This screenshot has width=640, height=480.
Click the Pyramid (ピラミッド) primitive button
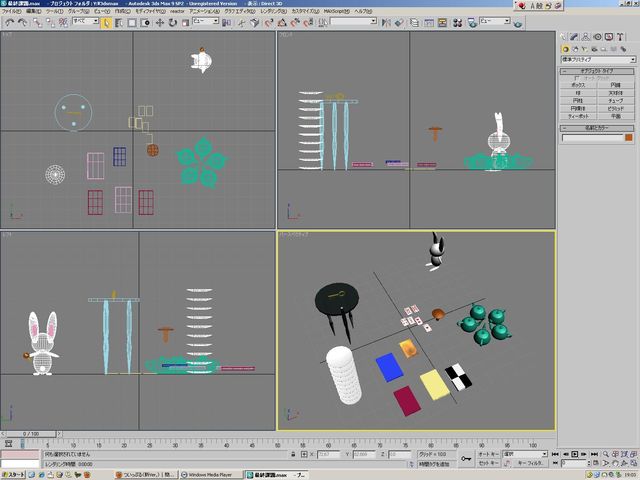[x=616, y=109]
